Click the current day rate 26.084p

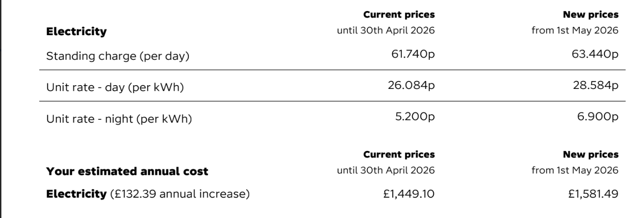pyautogui.click(x=410, y=86)
